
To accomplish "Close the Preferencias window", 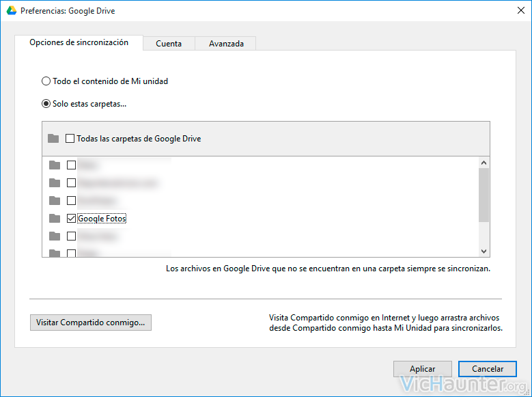I will [521, 10].
